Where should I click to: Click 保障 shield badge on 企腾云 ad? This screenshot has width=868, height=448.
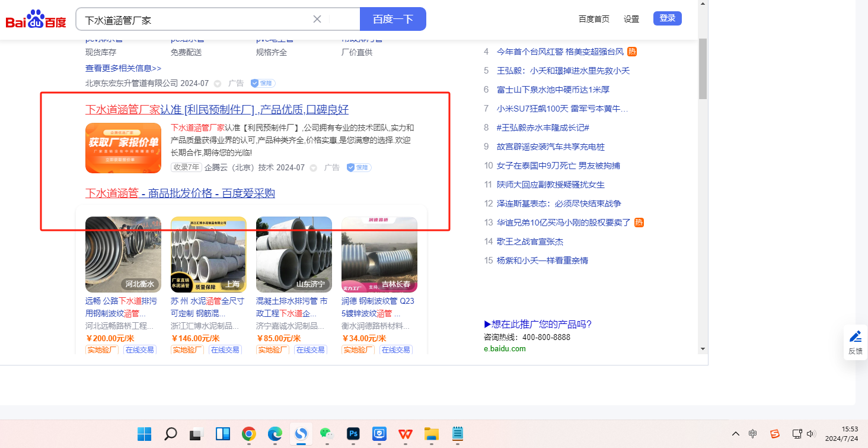coord(359,168)
